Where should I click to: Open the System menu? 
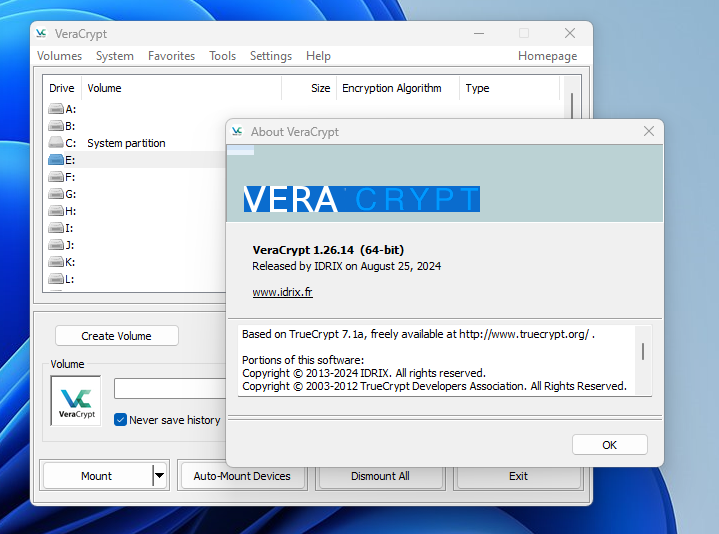click(115, 56)
